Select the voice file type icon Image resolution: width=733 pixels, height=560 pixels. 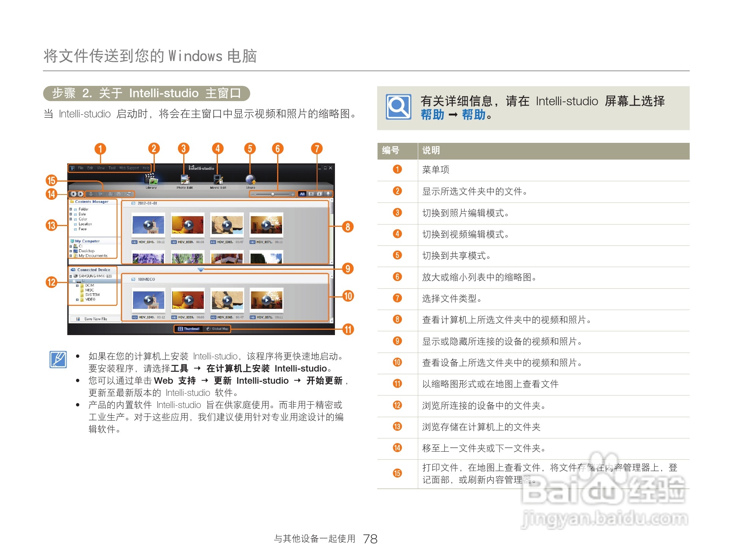coord(328,194)
